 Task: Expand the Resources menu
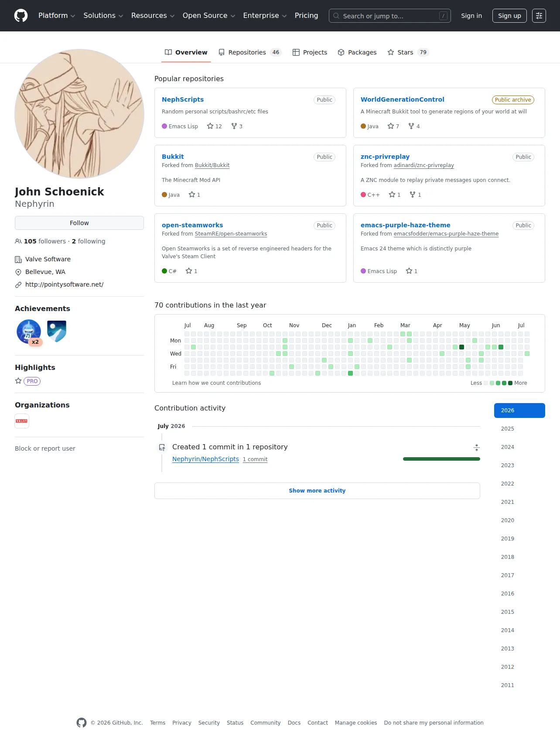(x=153, y=16)
